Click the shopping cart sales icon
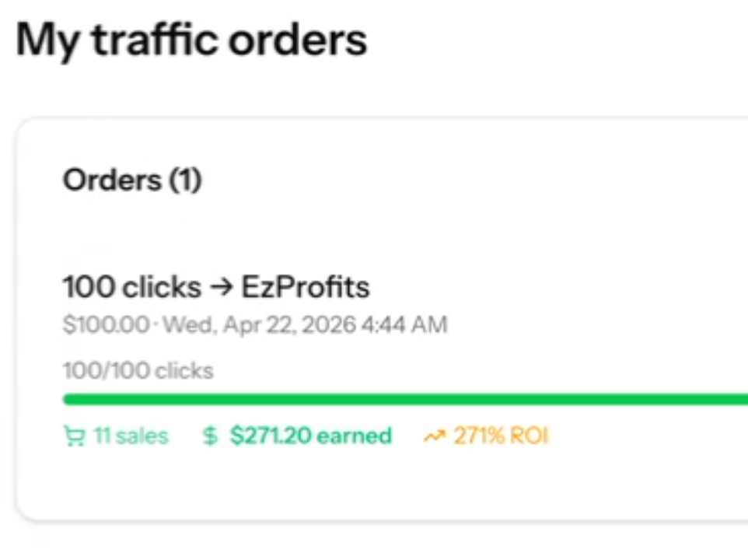This screenshot has width=748, height=560. (75, 436)
